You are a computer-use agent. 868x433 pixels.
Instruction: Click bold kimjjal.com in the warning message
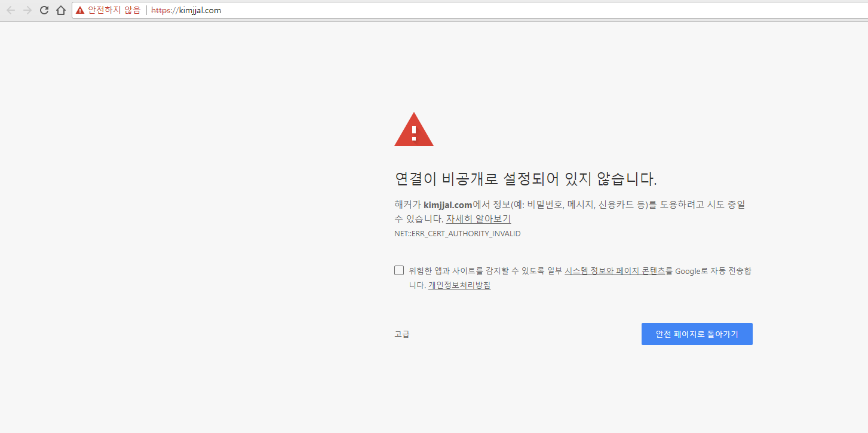(447, 205)
